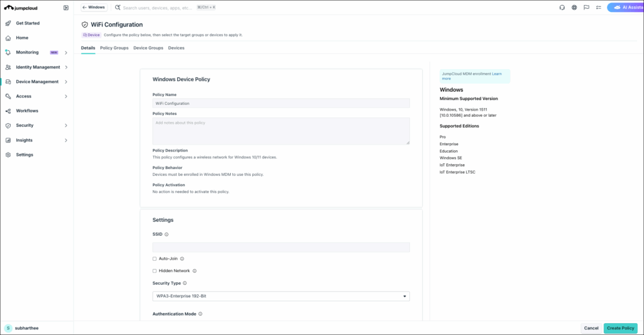Screen dimensions: 644x335
Task: Click the Device Management devices icon
Action: pyautogui.click(x=8, y=82)
